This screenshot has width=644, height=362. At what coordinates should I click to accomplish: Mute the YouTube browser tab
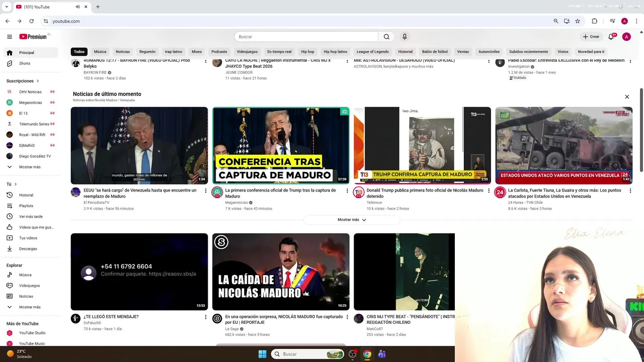[x=77, y=7]
